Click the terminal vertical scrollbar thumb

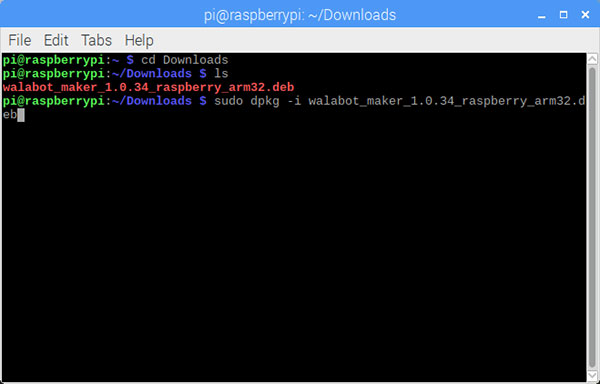(x=592, y=217)
